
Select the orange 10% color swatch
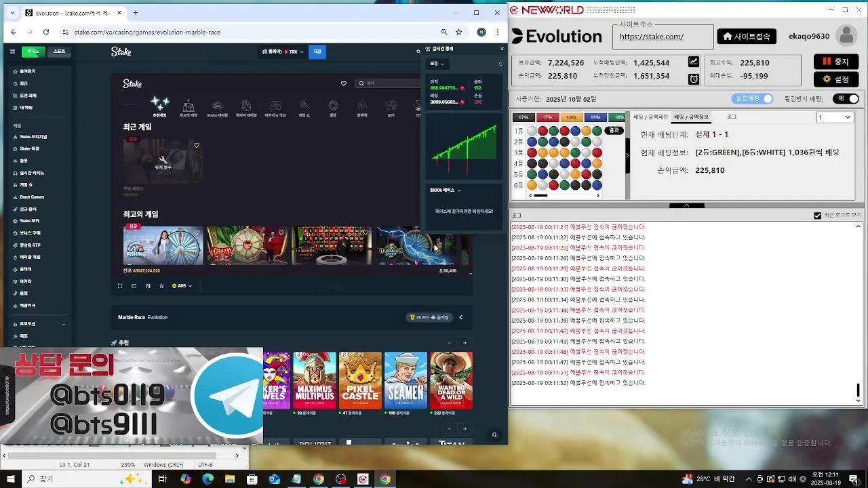click(571, 117)
